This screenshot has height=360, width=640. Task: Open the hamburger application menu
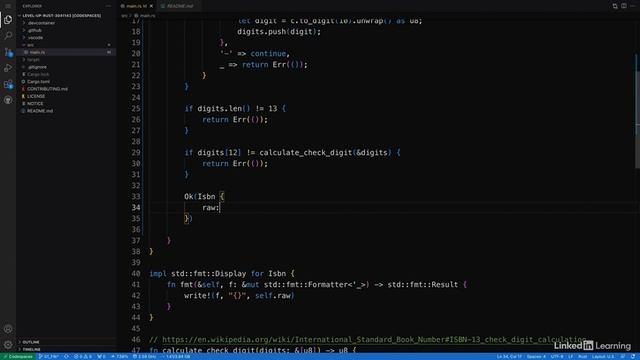tap(8, 6)
